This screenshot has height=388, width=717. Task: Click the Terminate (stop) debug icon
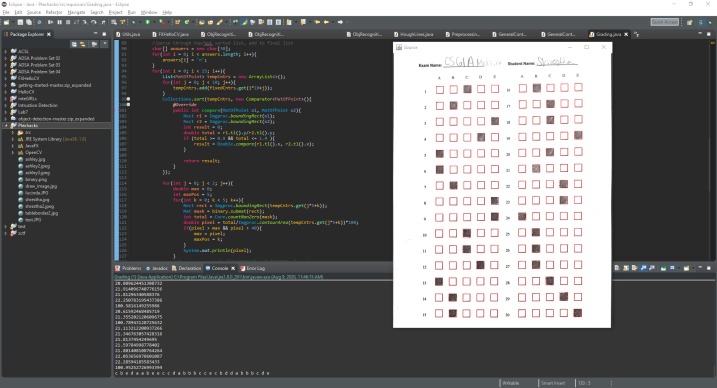tap(68, 22)
